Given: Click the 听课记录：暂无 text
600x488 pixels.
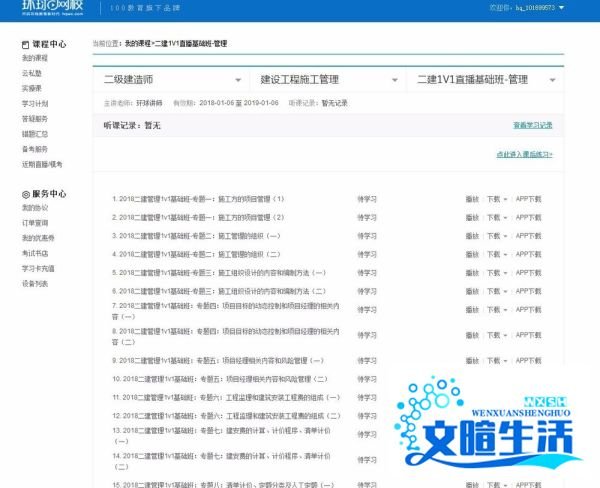Looking at the screenshot, I should (132, 126).
